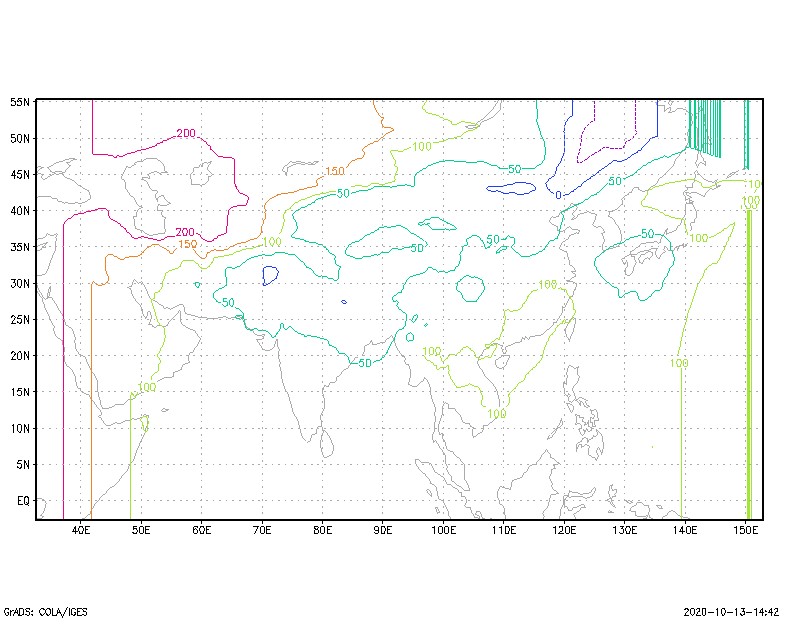Click the 25N latitude axis label
This screenshot has width=800, height=618.
(20, 319)
